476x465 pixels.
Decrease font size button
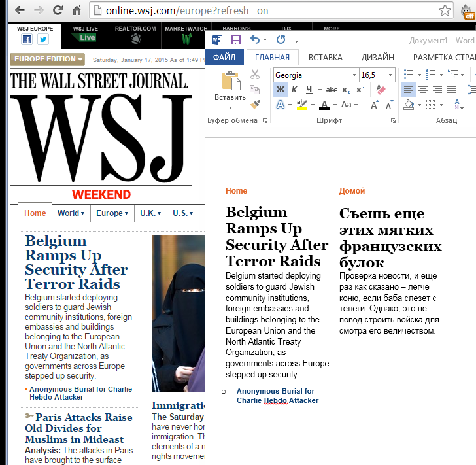[389, 105]
